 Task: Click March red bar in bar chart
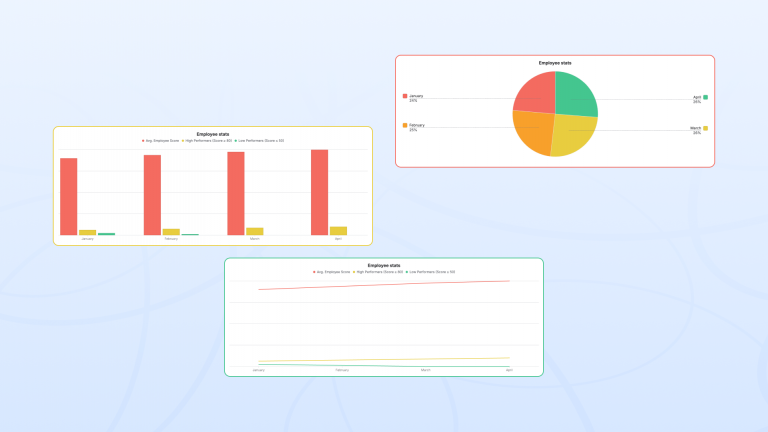click(x=236, y=193)
